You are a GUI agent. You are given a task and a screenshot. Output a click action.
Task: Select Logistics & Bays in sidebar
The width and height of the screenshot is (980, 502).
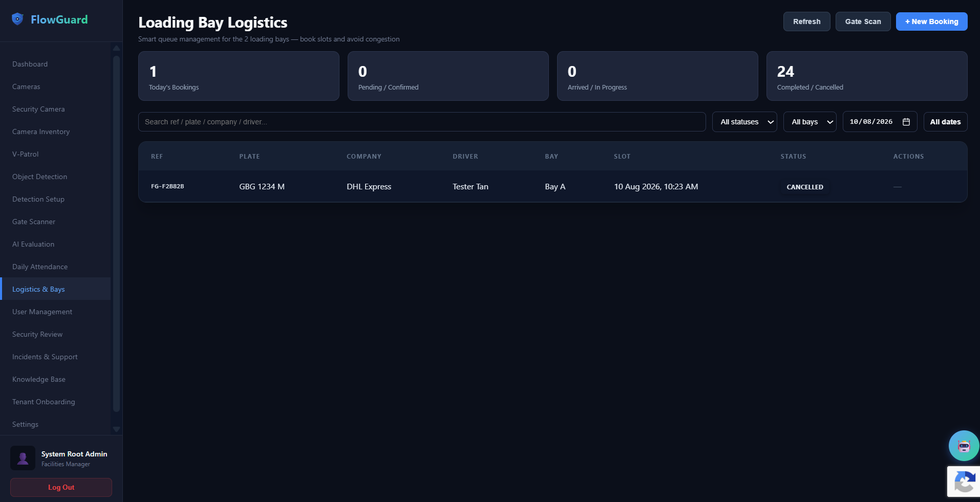pyautogui.click(x=55, y=289)
